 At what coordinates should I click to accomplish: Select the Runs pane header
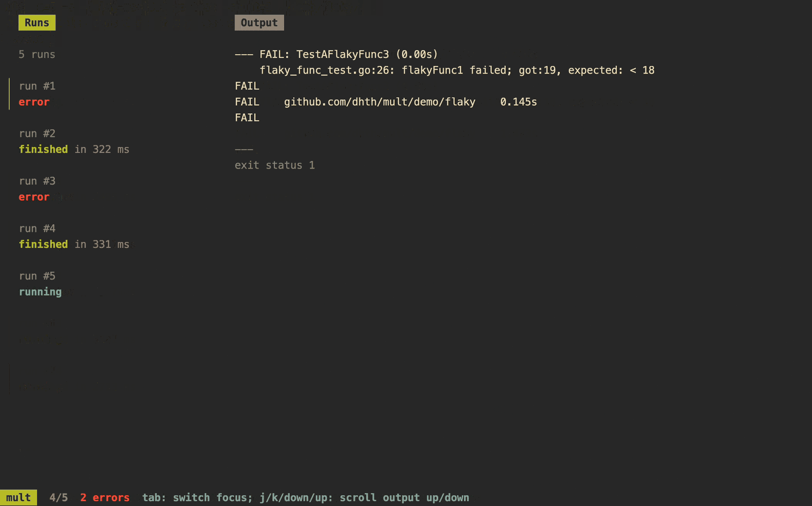click(x=37, y=23)
